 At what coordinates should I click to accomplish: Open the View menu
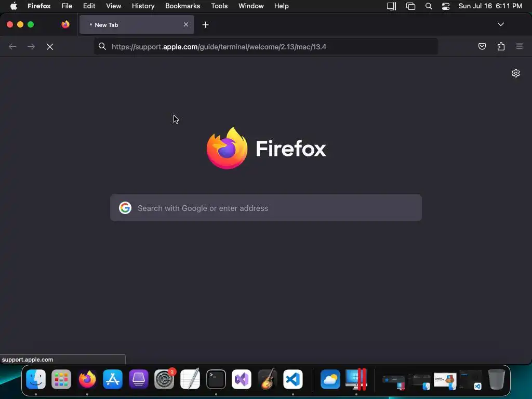pos(114,6)
